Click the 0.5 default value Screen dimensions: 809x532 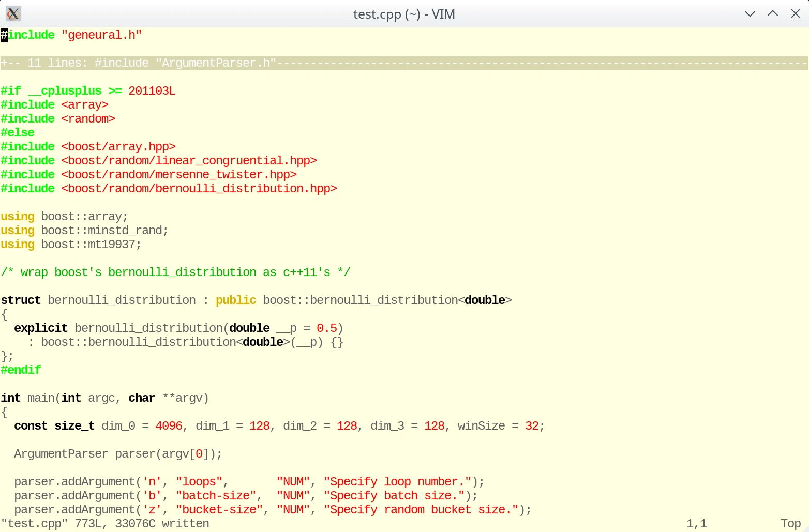(327, 328)
